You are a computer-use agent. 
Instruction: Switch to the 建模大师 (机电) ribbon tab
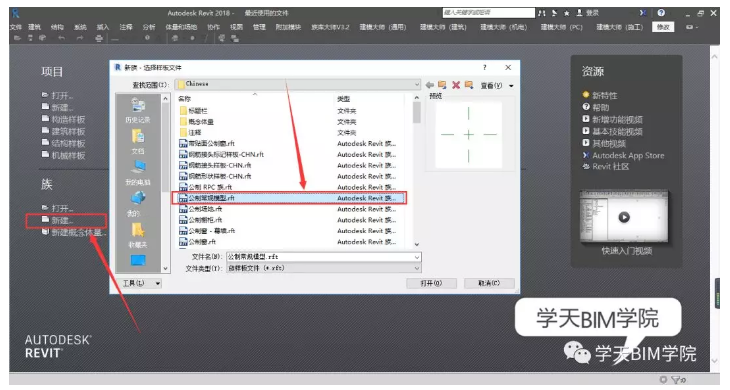coord(503,27)
